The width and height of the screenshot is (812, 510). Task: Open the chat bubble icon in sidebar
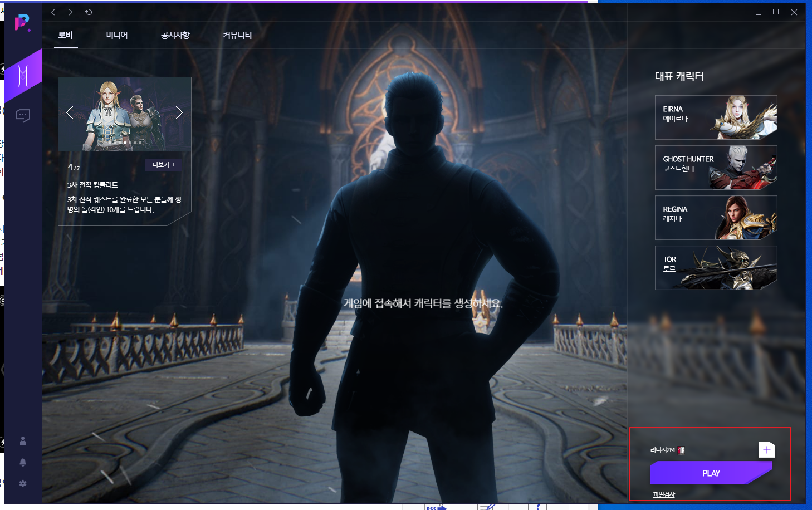tap(23, 115)
